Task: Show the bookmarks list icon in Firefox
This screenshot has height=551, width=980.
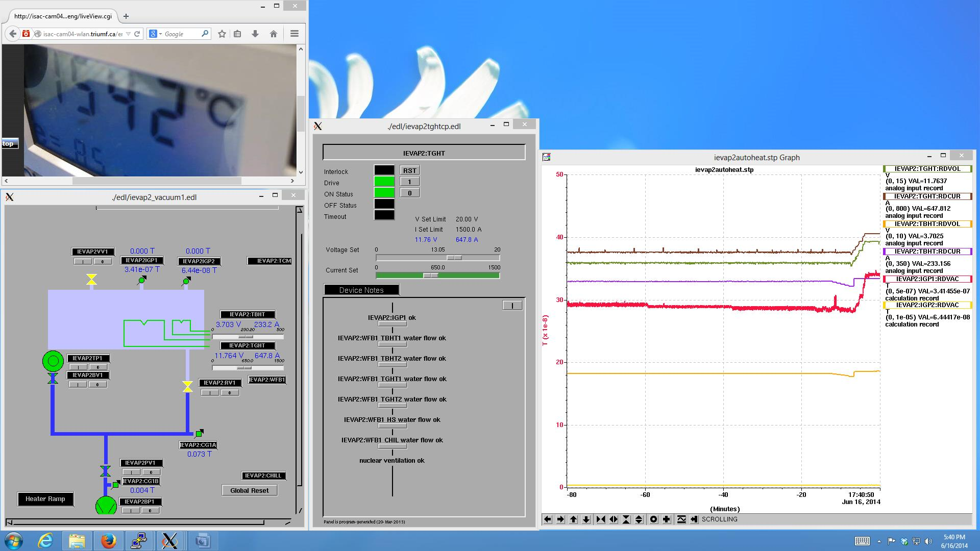Action: 237,34
